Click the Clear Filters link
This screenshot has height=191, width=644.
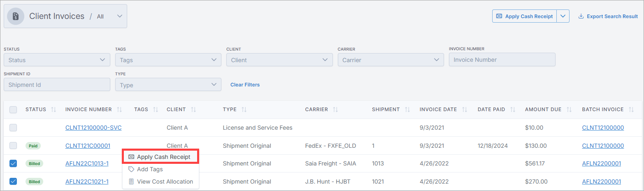(x=245, y=85)
